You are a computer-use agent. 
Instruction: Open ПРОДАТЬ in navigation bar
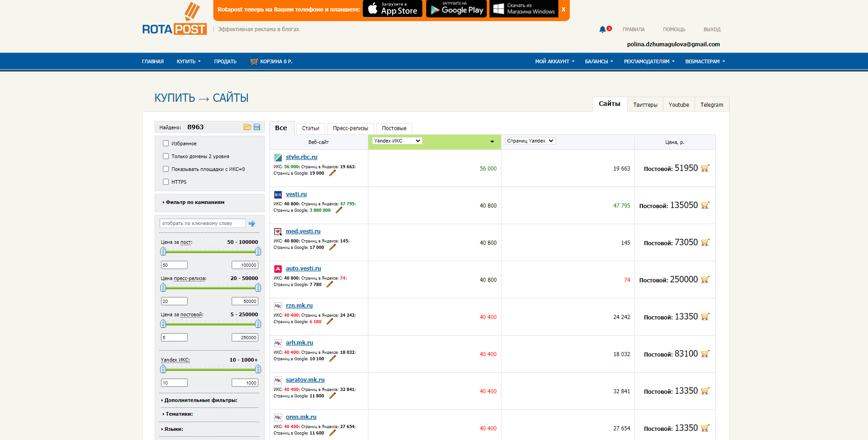pos(225,61)
